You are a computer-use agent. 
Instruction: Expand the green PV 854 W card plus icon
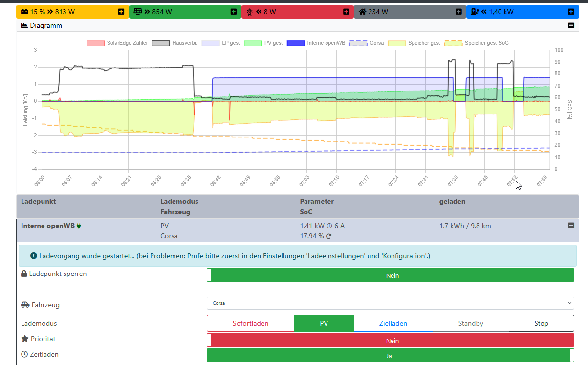pos(234,12)
